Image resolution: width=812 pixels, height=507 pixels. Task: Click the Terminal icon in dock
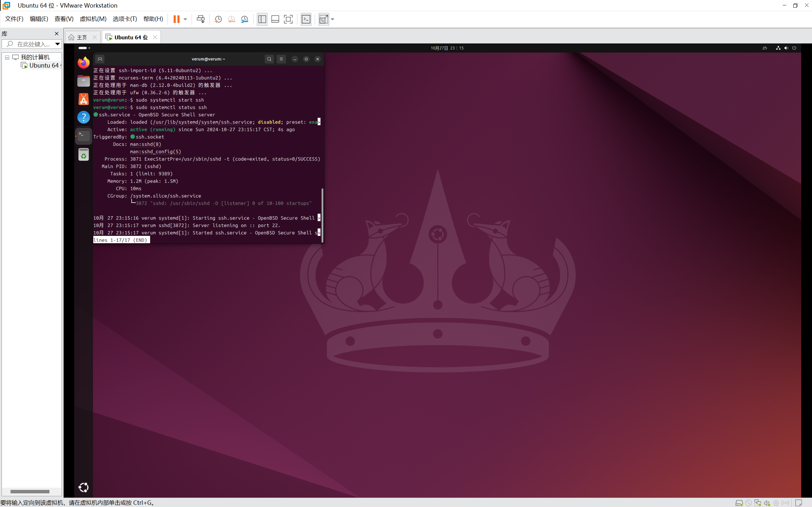pos(83,136)
